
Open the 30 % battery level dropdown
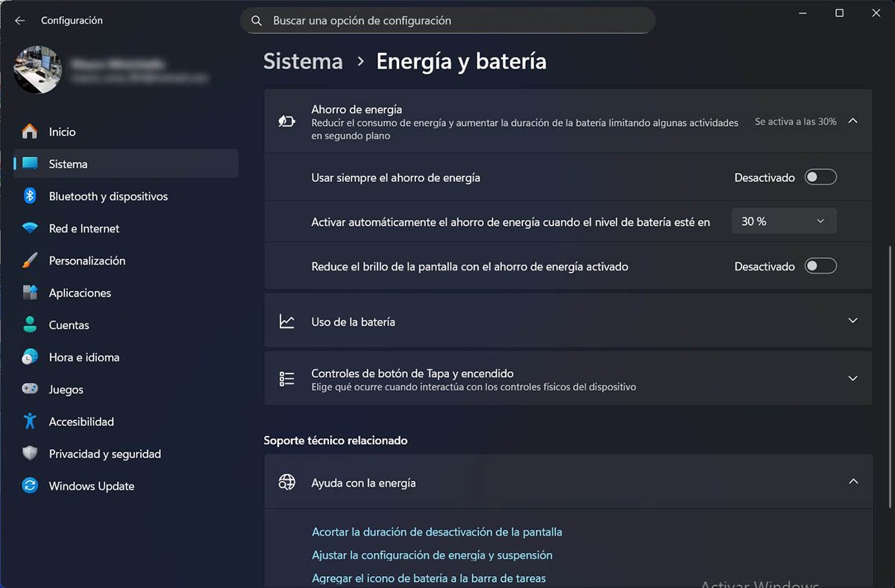(784, 221)
